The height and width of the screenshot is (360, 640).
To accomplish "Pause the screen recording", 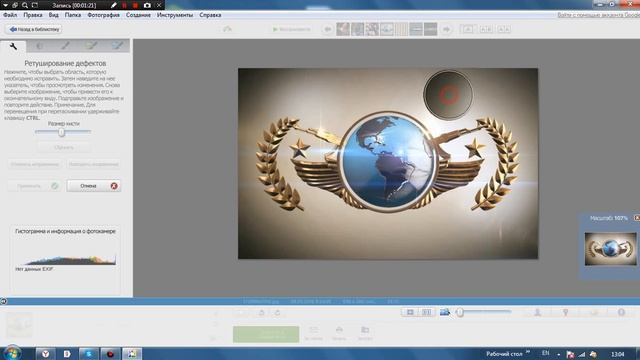I will (x=124, y=5).
